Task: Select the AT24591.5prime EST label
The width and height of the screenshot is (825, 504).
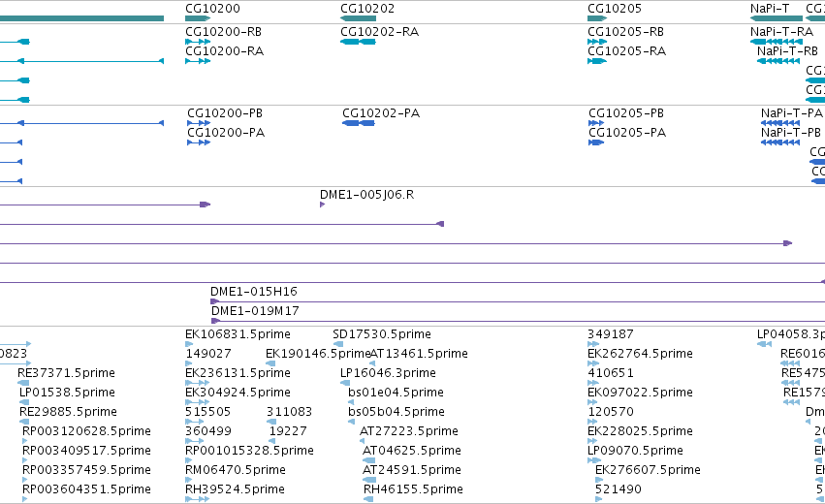Action: (x=411, y=470)
